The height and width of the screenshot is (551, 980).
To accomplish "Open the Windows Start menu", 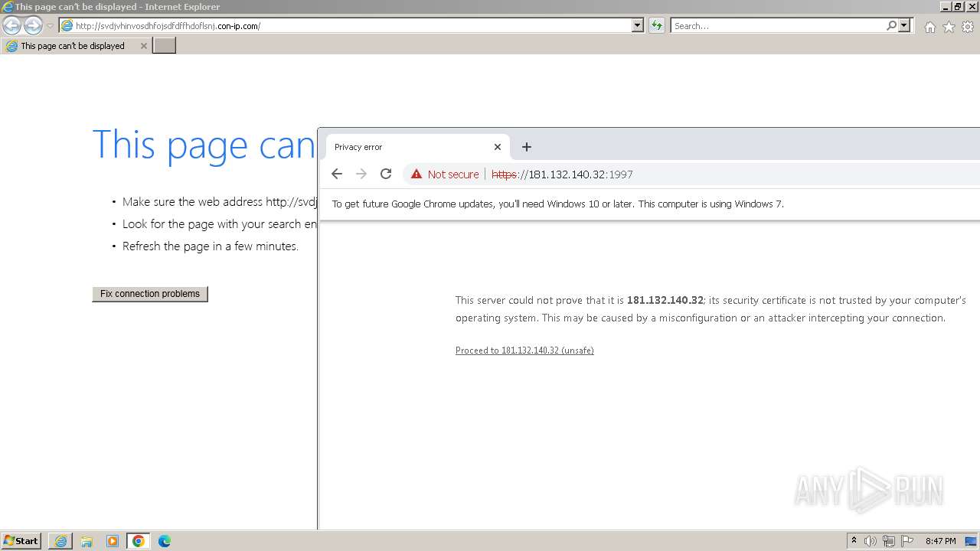I will click(x=21, y=541).
